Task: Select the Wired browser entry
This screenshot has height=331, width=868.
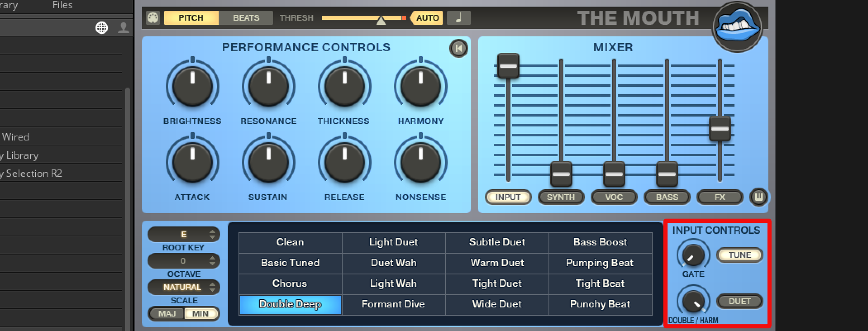Action: 61,137
